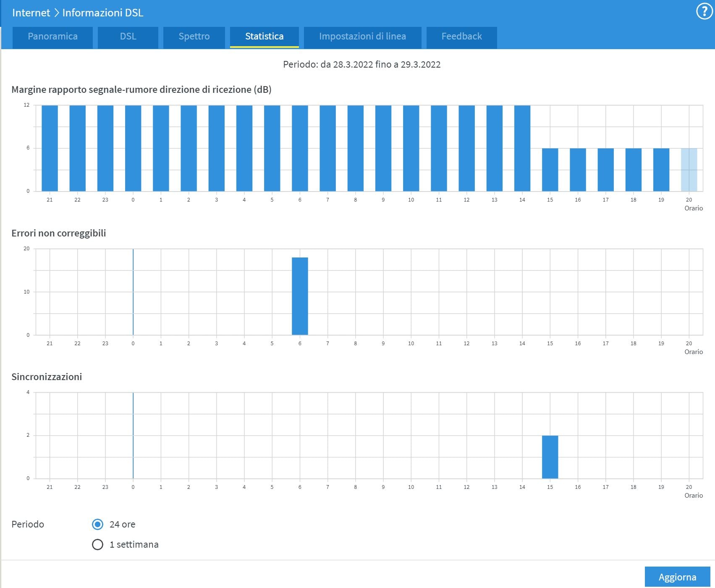This screenshot has height=588, width=715.
Task: Click the Sincronizzazioni bar at hour 15
Action: click(x=550, y=457)
